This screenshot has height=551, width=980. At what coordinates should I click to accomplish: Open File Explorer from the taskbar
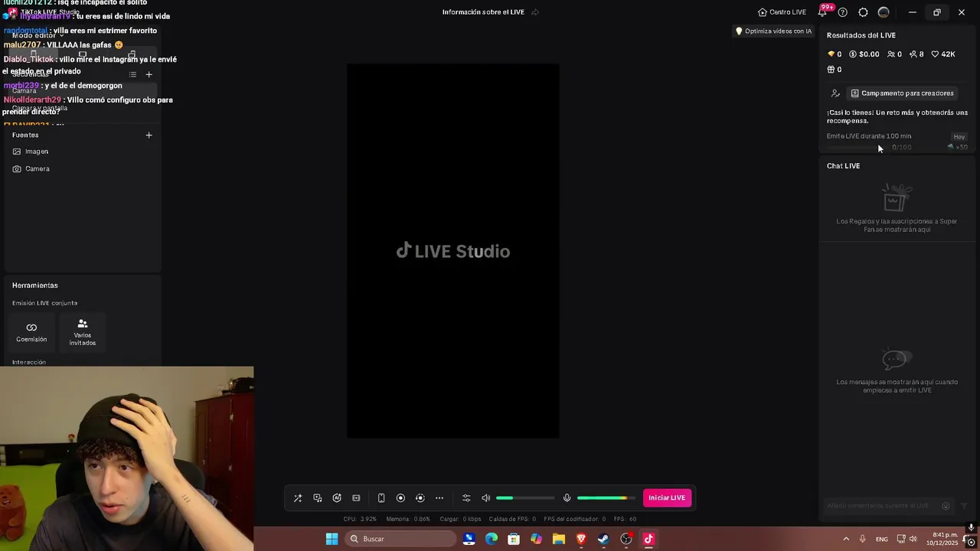(559, 539)
